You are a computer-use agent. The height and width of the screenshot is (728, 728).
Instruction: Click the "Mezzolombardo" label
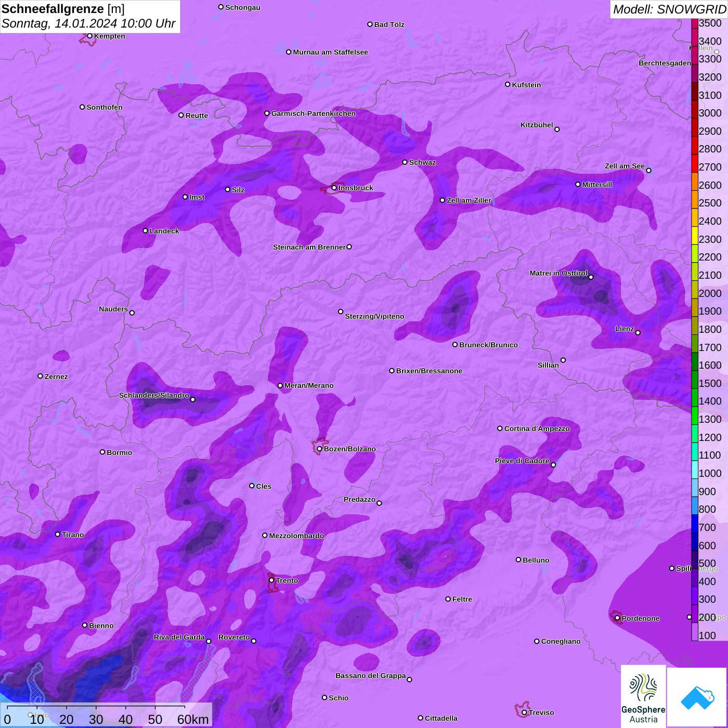pyautogui.click(x=296, y=536)
